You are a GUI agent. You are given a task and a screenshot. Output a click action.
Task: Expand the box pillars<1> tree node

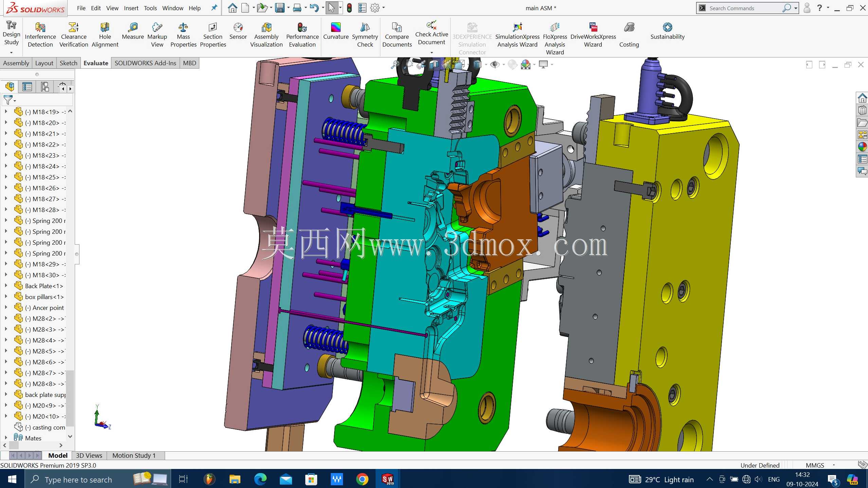(6, 297)
